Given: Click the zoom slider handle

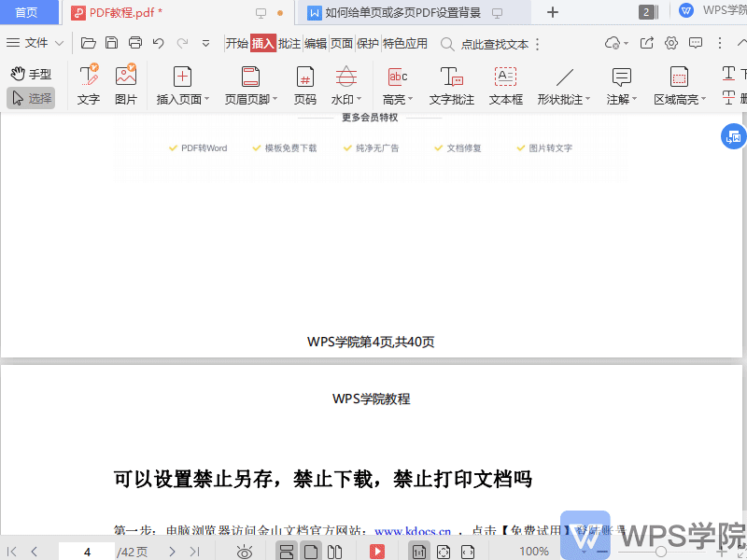Looking at the screenshot, I should (x=661, y=552).
